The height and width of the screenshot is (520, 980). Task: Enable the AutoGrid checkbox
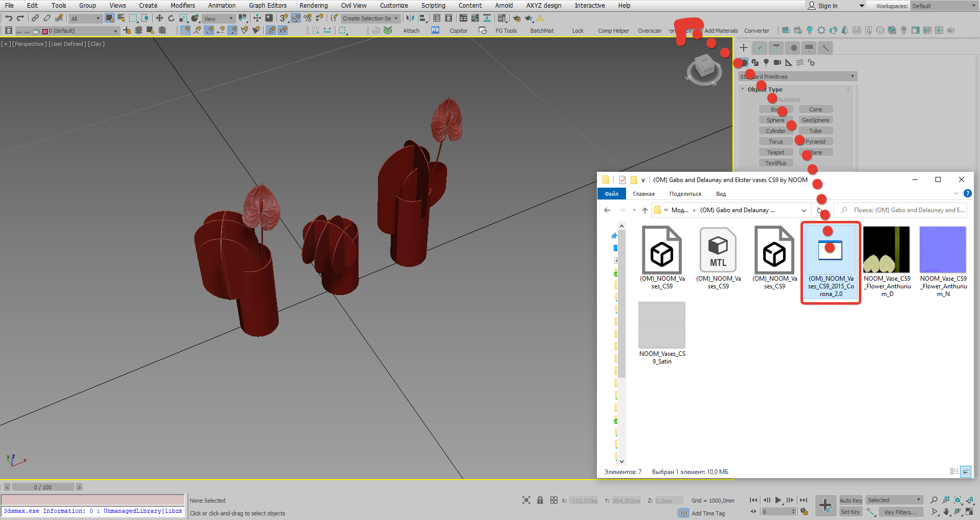click(x=772, y=99)
